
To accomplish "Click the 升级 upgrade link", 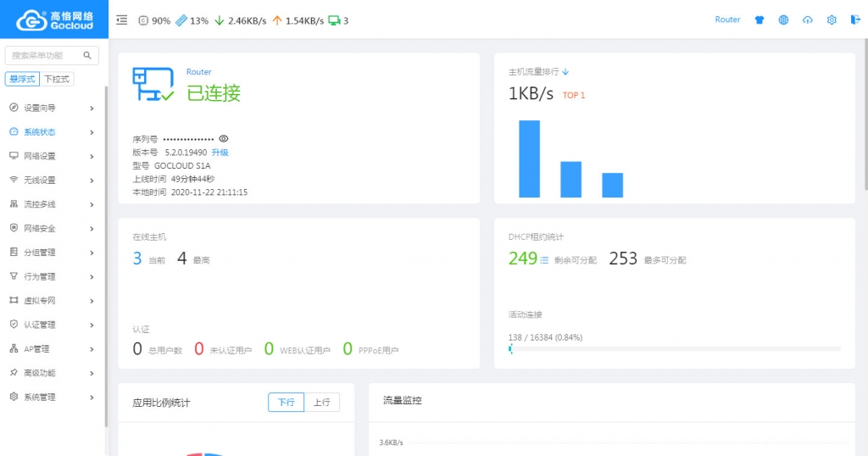I will (220, 153).
